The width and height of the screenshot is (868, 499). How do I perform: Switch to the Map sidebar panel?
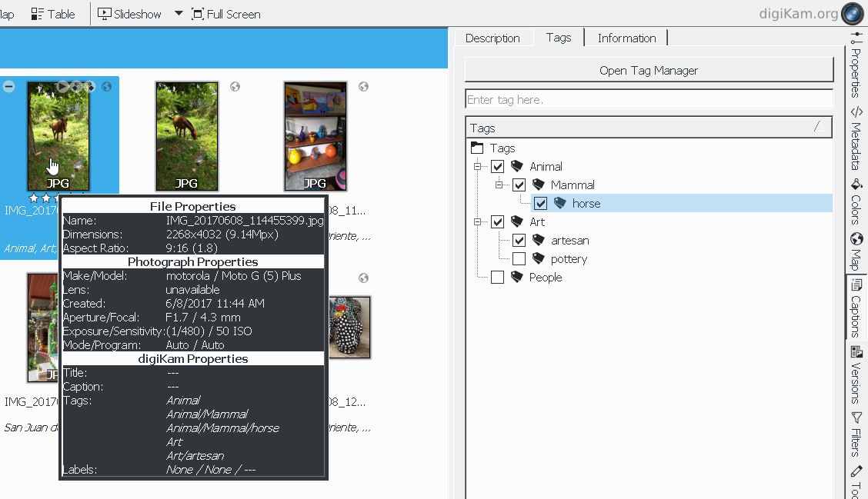point(856,251)
